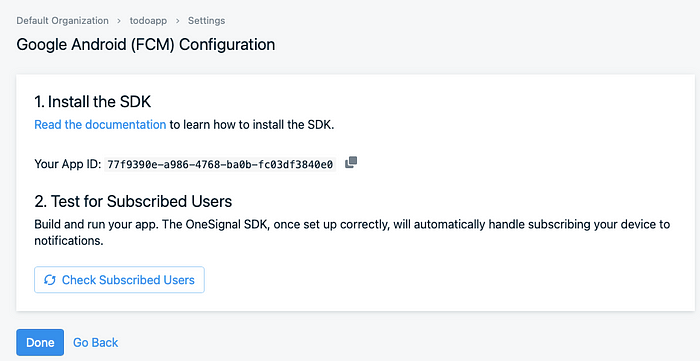Screen dimensions: 700x361
Task: Go to the todoapp breadcrumb
Action: (x=148, y=21)
